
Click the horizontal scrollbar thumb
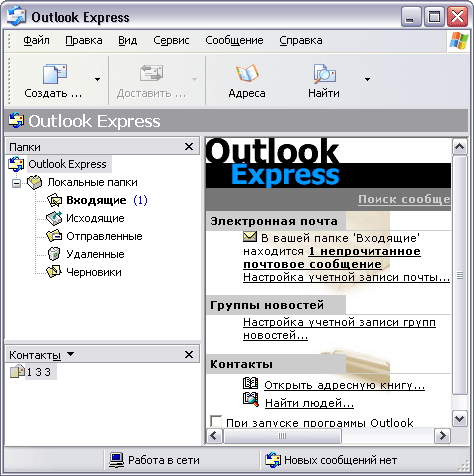point(282,436)
